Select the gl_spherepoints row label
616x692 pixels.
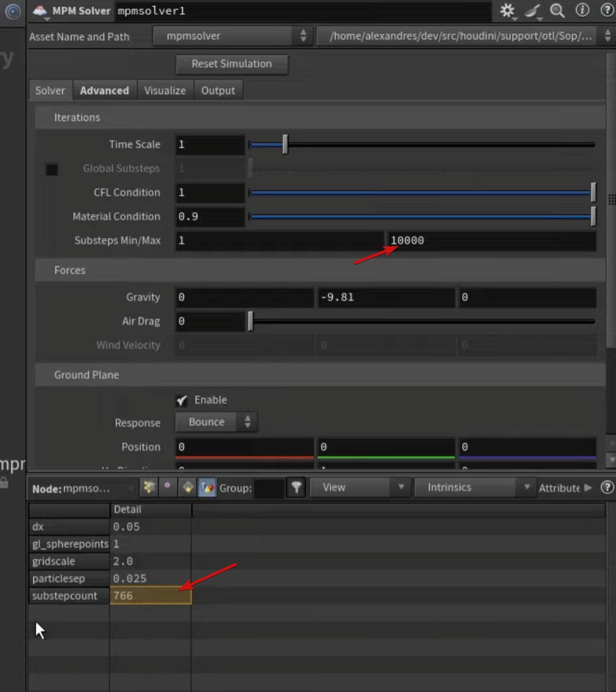click(69, 544)
